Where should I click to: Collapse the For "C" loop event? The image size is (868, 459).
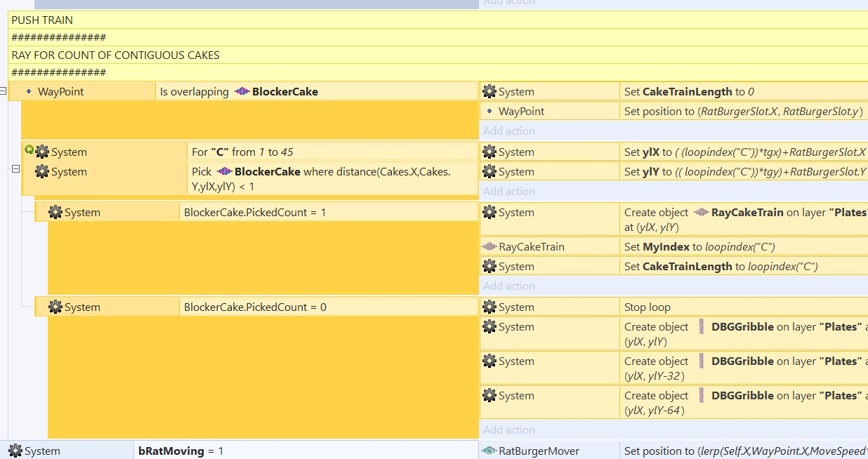[x=15, y=168]
